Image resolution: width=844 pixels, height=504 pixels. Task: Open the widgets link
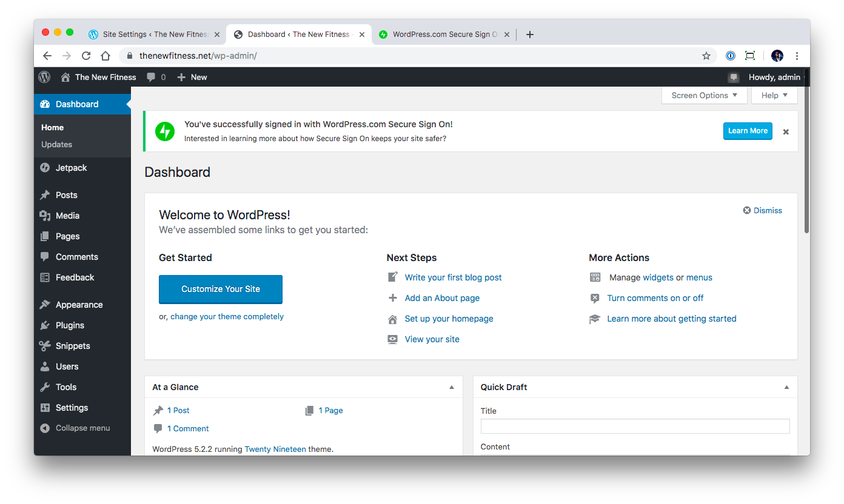click(658, 277)
